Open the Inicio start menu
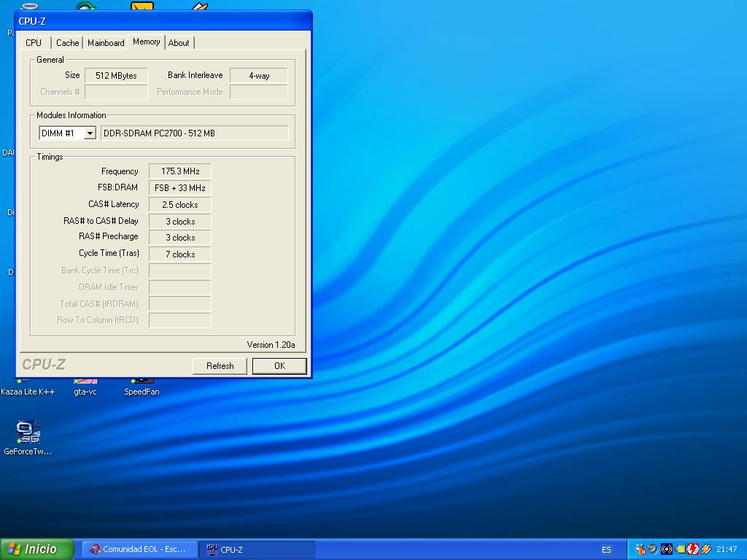 pos(38,549)
